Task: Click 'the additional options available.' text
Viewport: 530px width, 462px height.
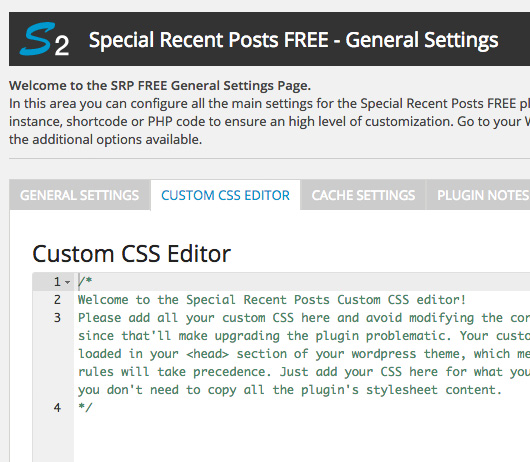Action: 105,140
